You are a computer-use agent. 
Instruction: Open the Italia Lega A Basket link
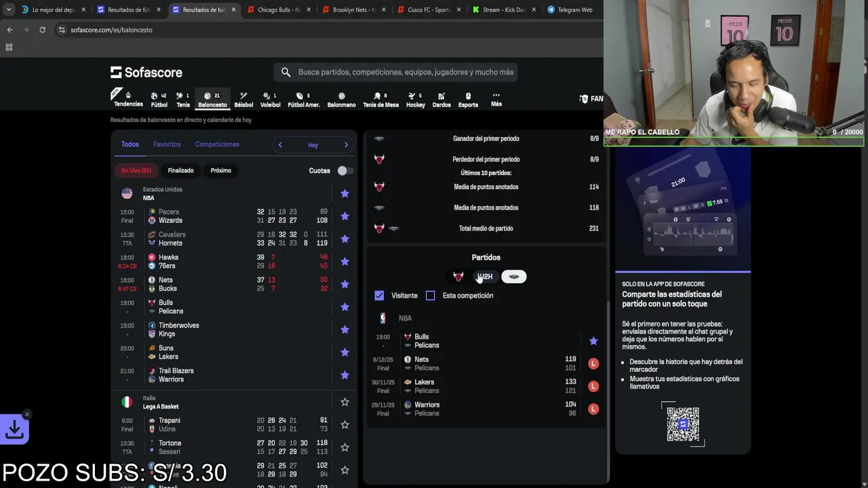point(161,402)
